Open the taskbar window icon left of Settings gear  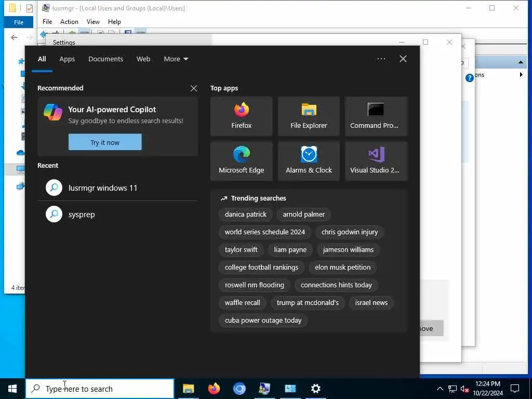(290, 389)
